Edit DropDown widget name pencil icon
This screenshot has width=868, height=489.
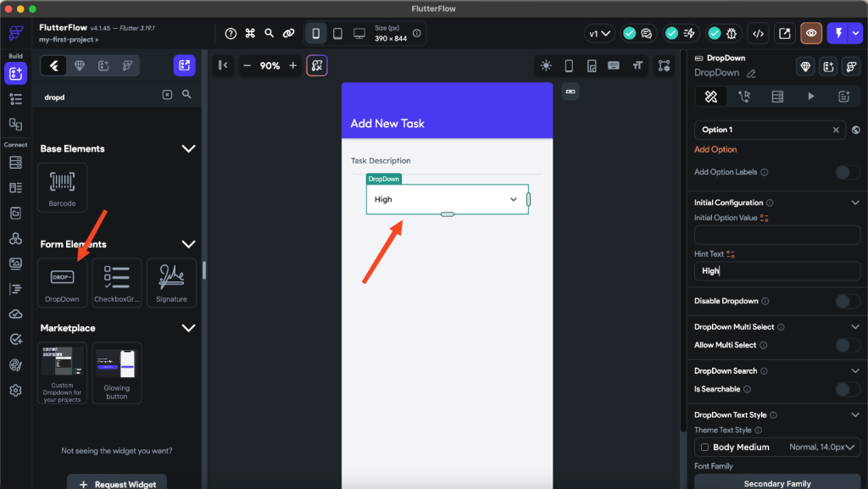tap(751, 73)
